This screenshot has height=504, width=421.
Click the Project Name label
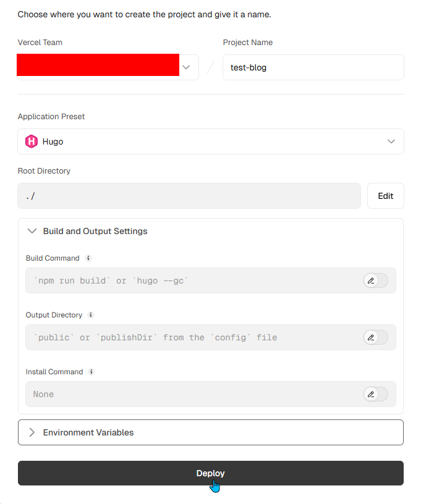(x=248, y=43)
